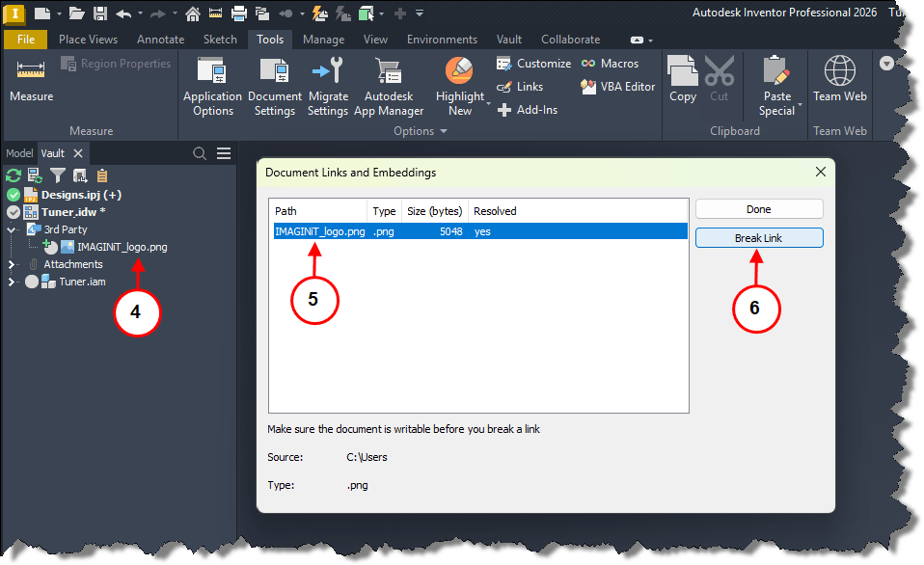Viewport: 924px width, 565px height.
Task: Switch to the Model browser tab
Action: pyautogui.click(x=19, y=153)
